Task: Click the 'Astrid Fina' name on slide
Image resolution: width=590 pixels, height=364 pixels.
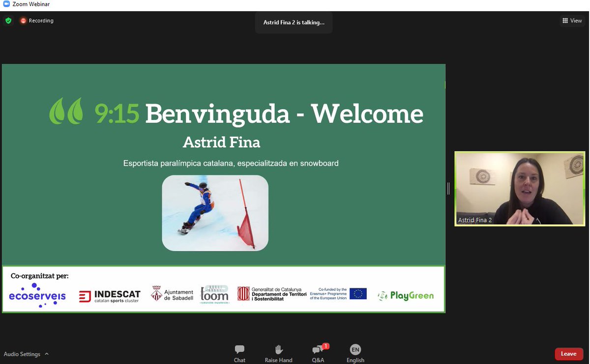Action: click(x=222, y=142)
